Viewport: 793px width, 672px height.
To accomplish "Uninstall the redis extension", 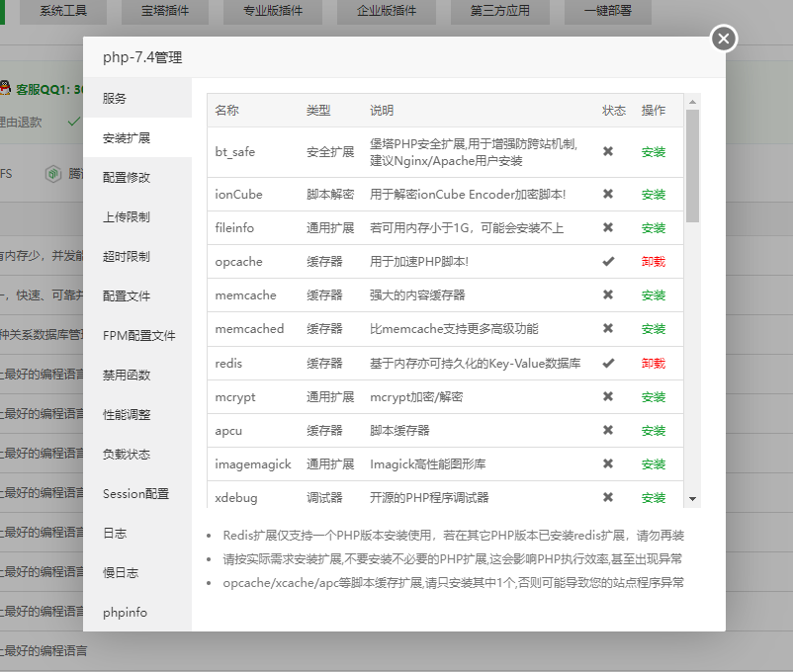I will tap(653, 363).
